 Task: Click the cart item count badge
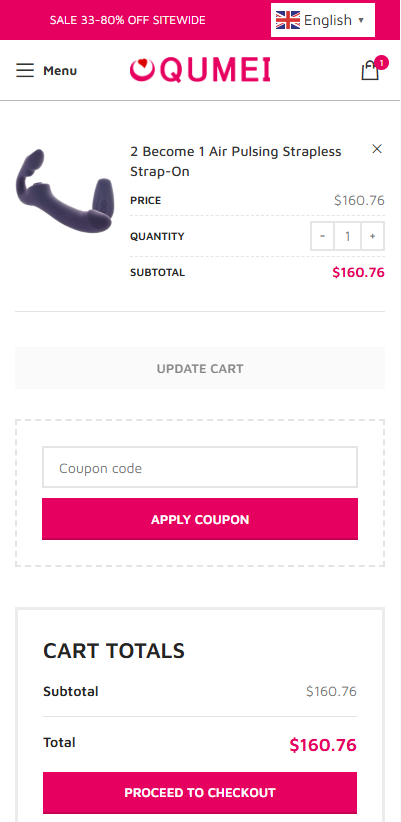(x=382, y=63)
